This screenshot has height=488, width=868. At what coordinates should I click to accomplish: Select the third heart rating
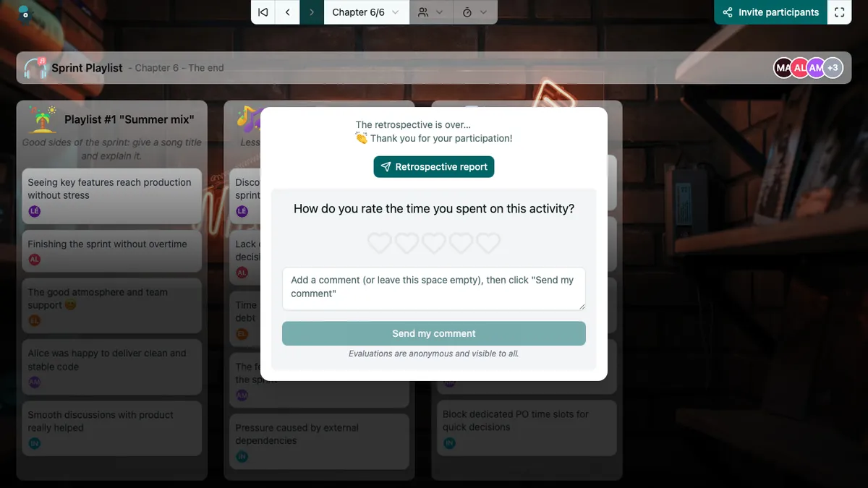tap(434, 243)
